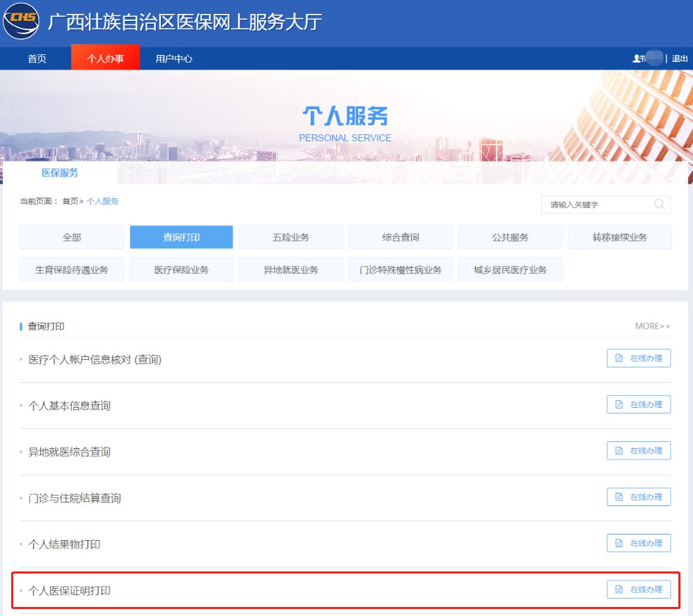Click 退出 to log out
This screenshot has width=693, height=616.
pos(679,59)
